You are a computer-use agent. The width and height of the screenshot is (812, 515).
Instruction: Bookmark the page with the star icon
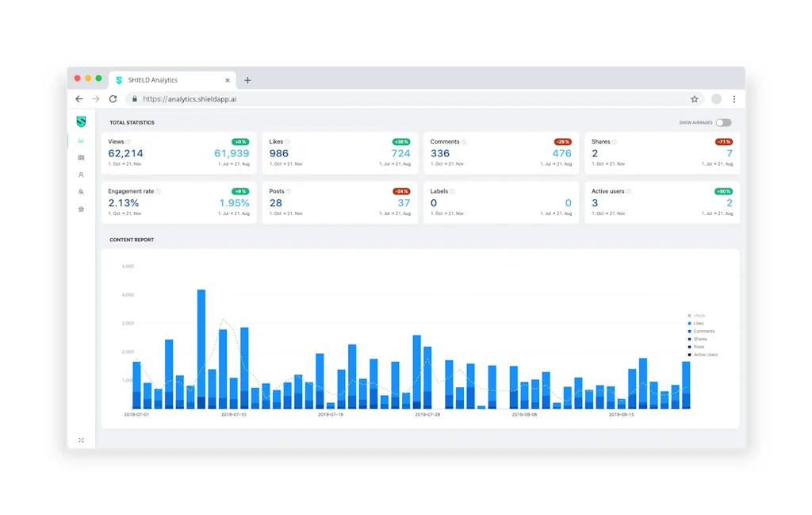click(694, 98)
